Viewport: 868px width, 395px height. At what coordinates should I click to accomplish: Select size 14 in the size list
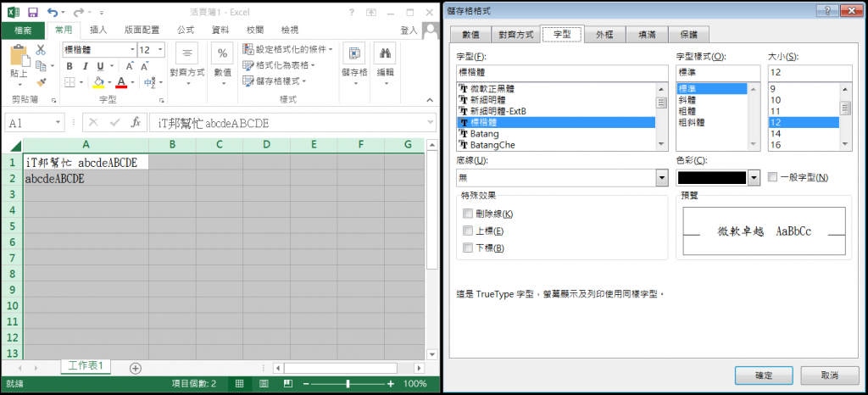pyautogui.click(x=804, y=134)
